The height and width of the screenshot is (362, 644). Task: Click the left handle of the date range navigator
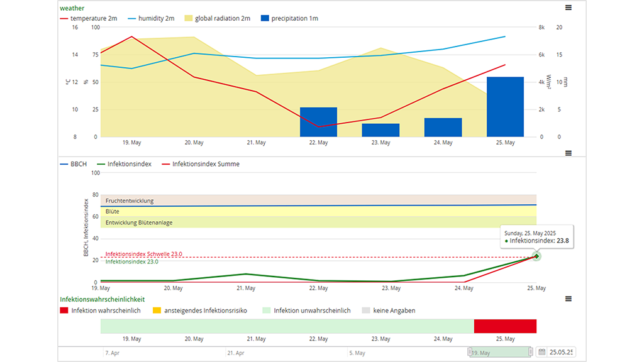(470, 352)
